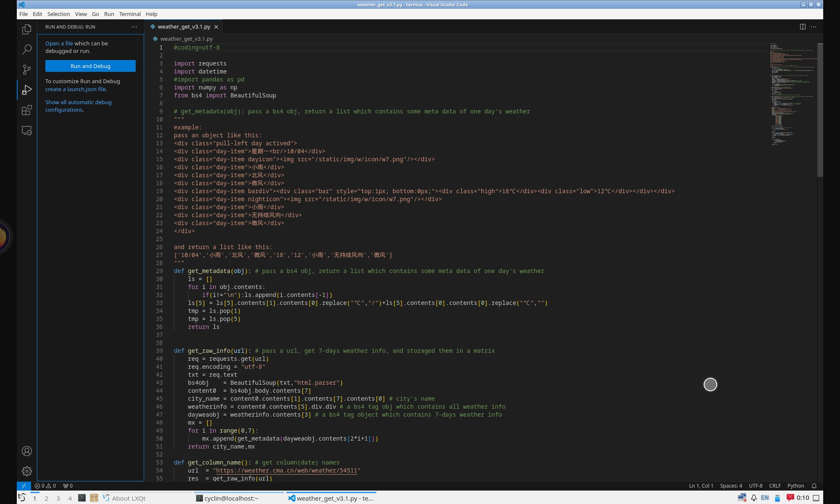Open errors and warnings count in status bar

[45, 486]
